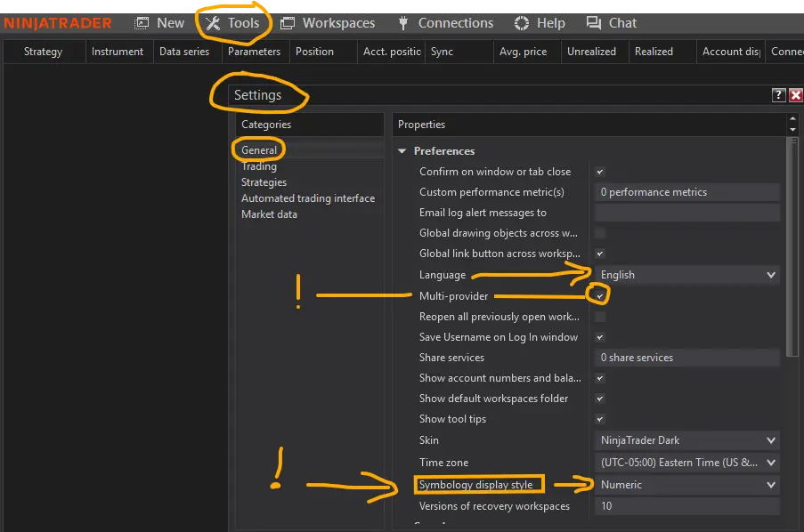This screenshot has width=804, height=532.
Task: Click the New menu icon
Action: pyautogui.click(x=160, y=22)
